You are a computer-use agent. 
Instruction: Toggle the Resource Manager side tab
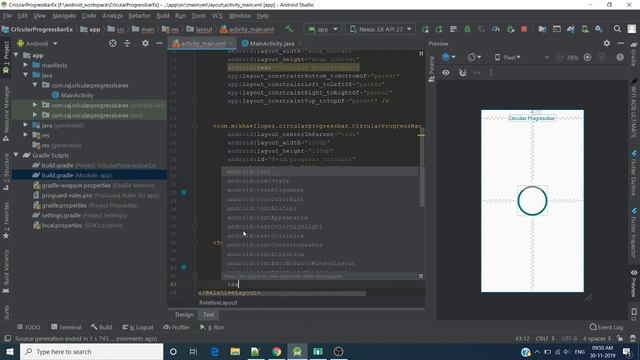click(6, 114)
